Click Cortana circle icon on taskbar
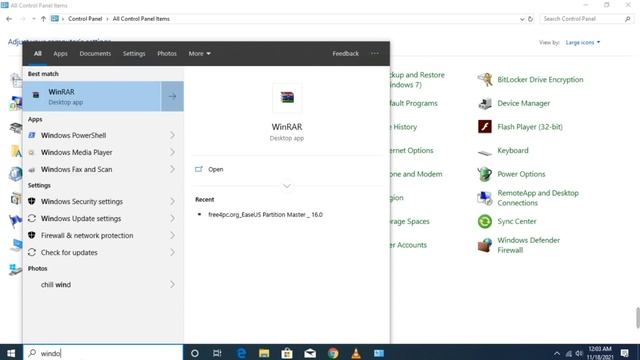The image size is (640, 360). (x=195, y=353)
